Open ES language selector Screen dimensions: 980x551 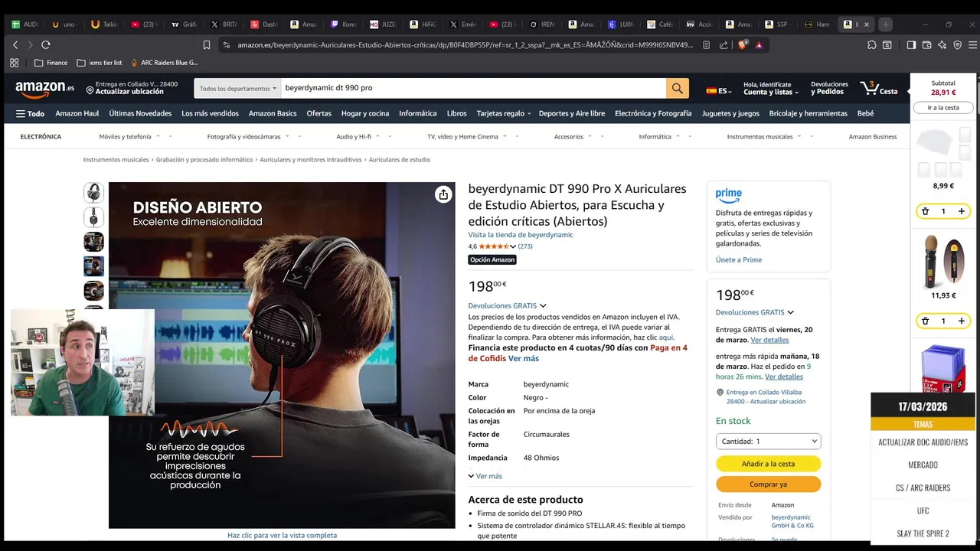[x=719, y=90]
